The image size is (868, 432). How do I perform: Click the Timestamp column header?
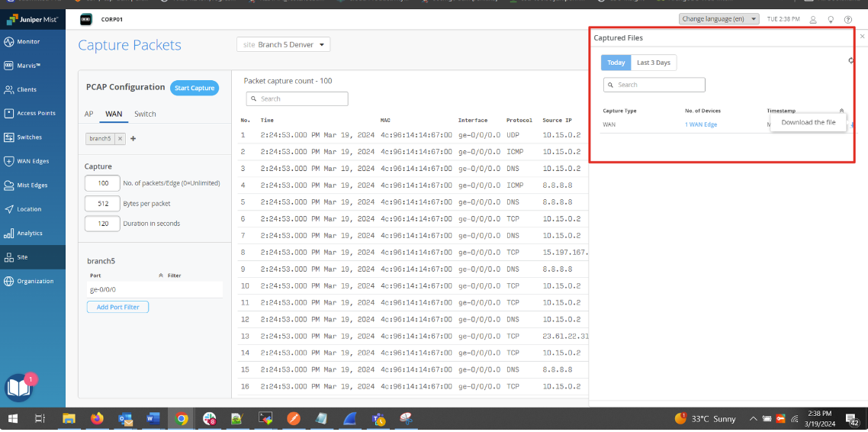pyautogui.click(x=780, y=111)
